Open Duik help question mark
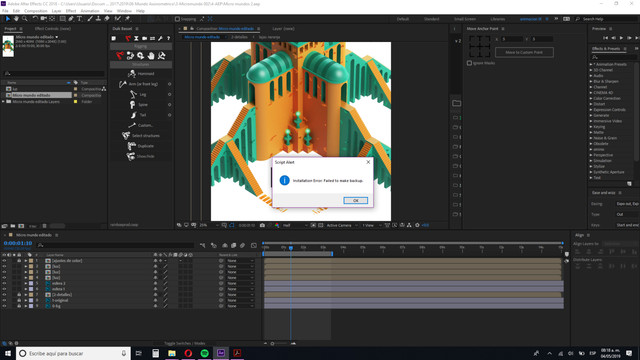 tap(168, 38)
